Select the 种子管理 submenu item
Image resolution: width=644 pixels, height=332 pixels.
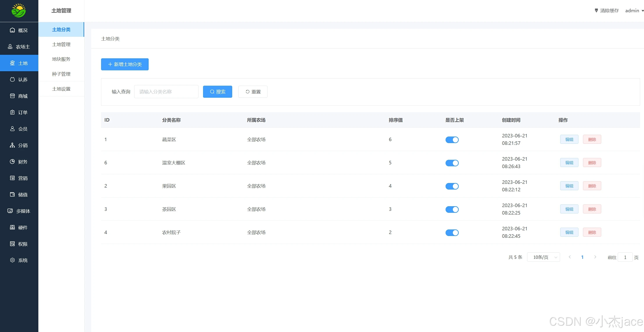[x=61, y=74]
